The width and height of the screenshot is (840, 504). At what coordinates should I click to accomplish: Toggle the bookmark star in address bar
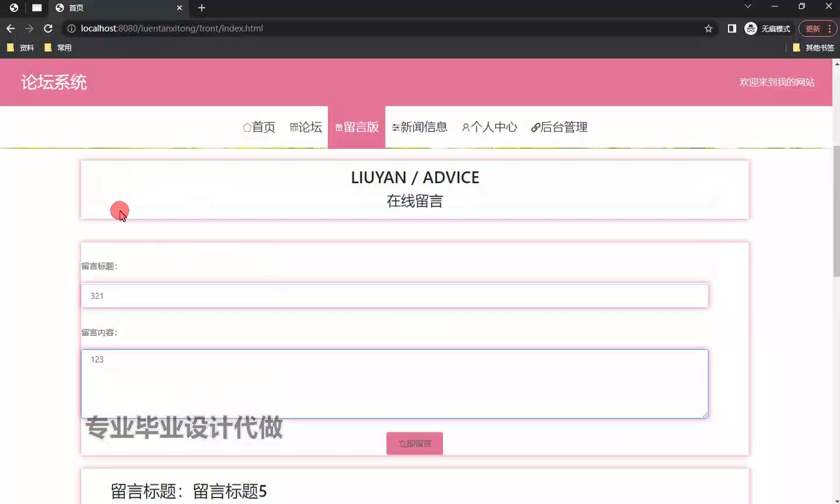click(x=708, y=28)
